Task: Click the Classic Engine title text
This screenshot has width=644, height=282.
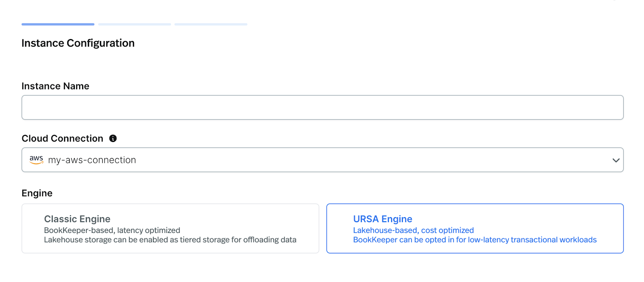Action: pyautogui.click(x=77, y=219)
